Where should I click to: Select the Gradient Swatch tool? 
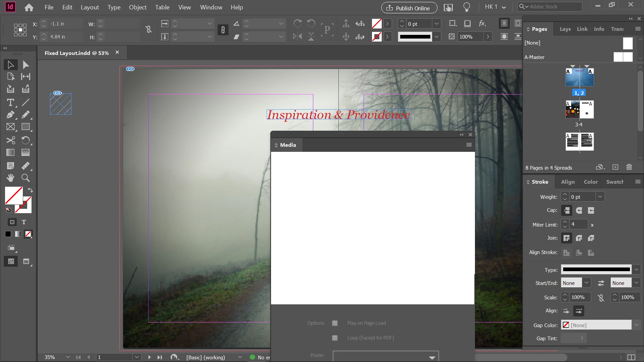(x=10, y=153)
